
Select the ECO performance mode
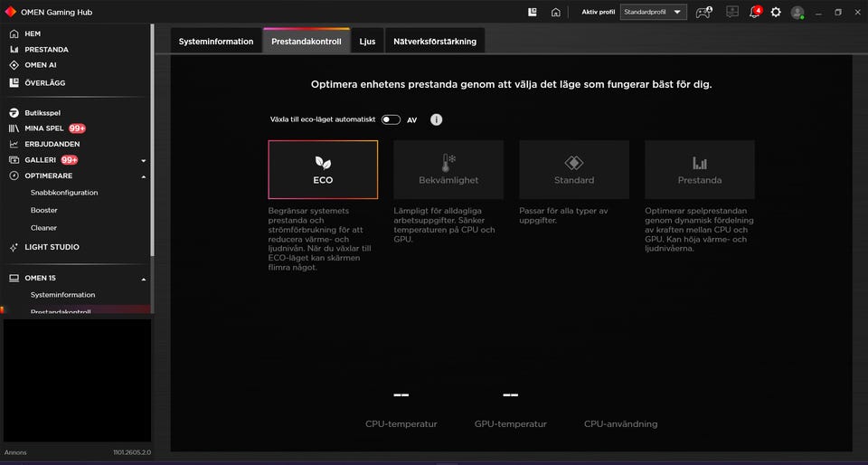click(x=324, y=169)
